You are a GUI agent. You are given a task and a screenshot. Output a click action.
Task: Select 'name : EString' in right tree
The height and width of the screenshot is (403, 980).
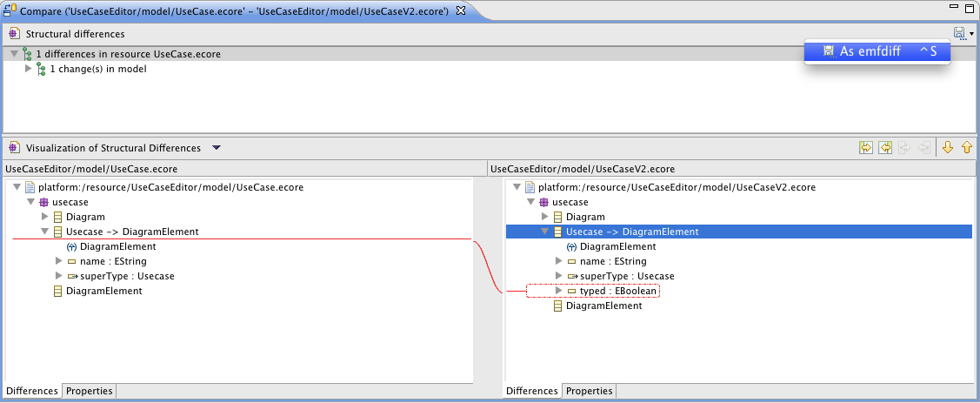coord(613,261)
